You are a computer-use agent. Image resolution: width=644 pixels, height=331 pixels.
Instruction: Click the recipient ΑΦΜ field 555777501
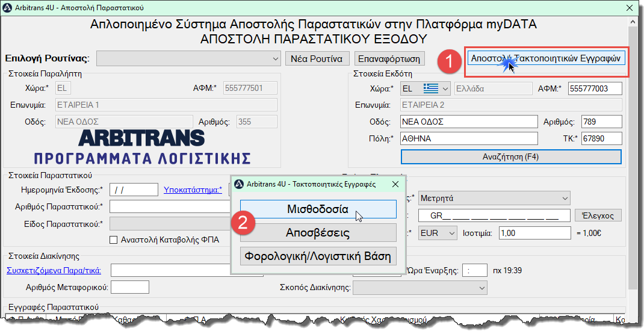[x=250, y=88]
